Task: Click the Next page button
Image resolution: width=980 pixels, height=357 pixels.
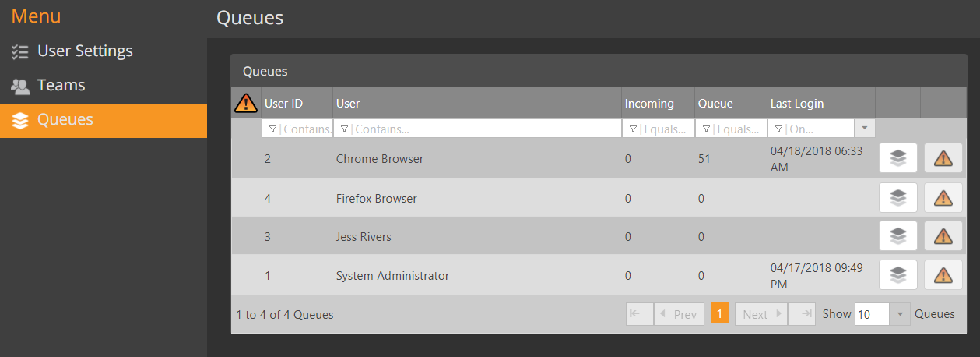Action: tap(761, 314)
